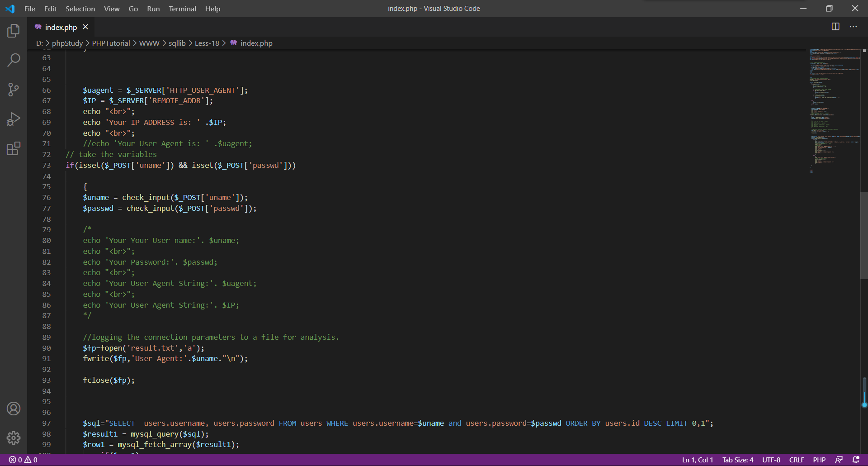Image resolution: width=868 pixels, height=466 pixels.
Task: Open the Run and Debug view
Action: click(14, 119)
